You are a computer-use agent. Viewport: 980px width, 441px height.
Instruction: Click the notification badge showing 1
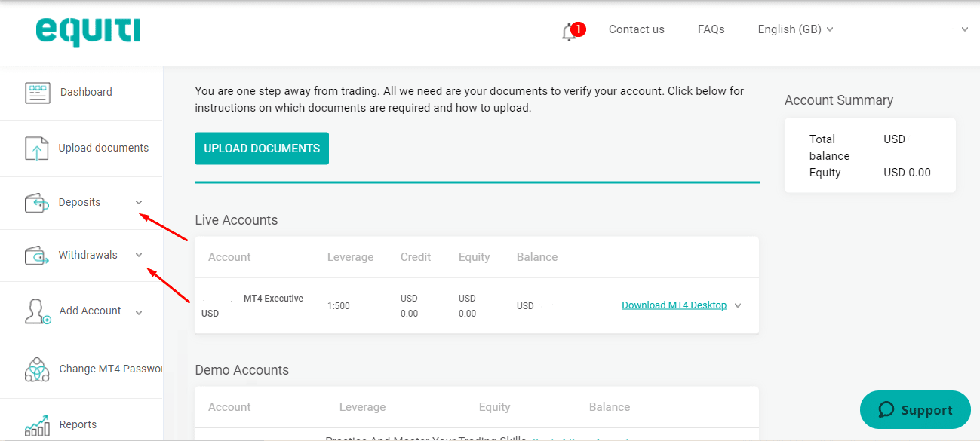click(579, 29)
